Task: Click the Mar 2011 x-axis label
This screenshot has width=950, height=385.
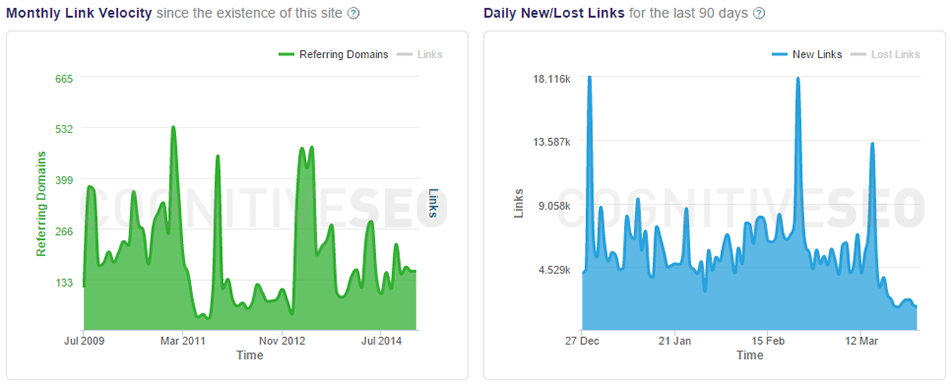Action: (x=183, y=341)
